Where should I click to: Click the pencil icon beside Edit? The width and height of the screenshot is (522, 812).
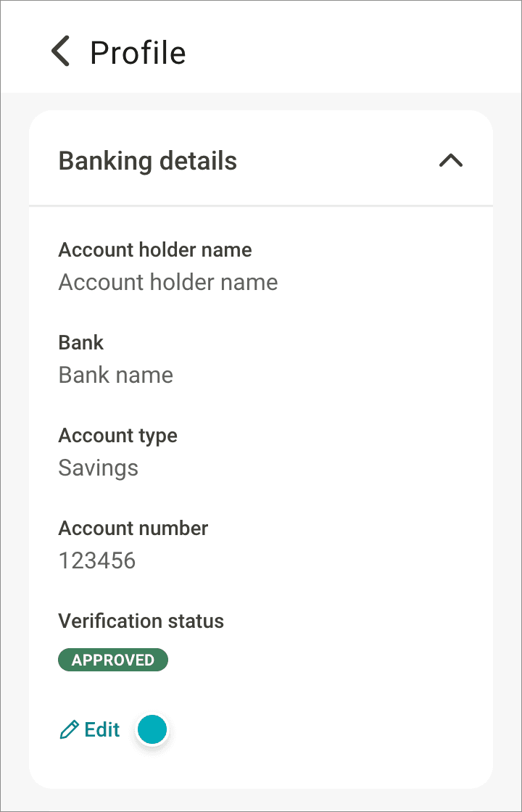click(69, 730)
